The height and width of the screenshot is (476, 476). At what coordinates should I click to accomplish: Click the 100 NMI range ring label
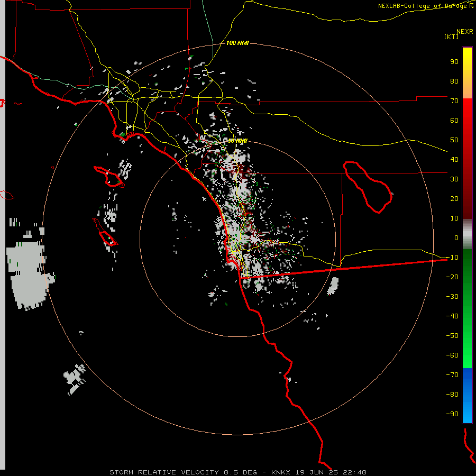coord(237,43)
